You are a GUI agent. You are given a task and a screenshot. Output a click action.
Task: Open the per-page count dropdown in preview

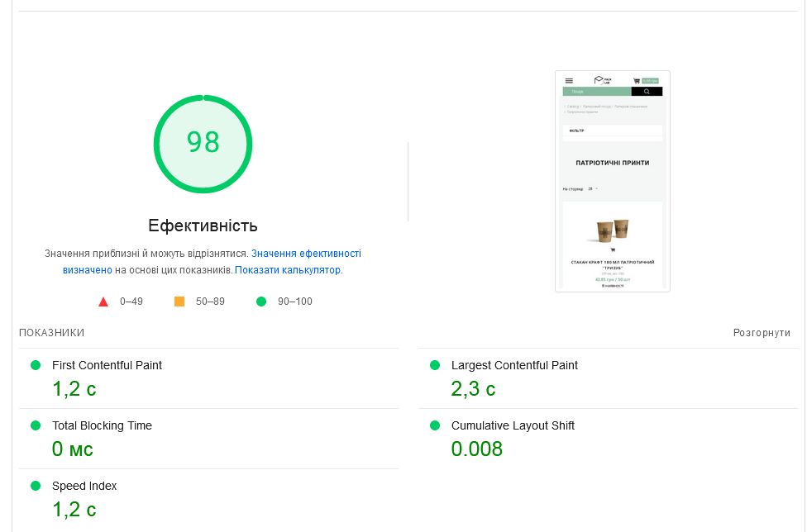coord(593,189)
